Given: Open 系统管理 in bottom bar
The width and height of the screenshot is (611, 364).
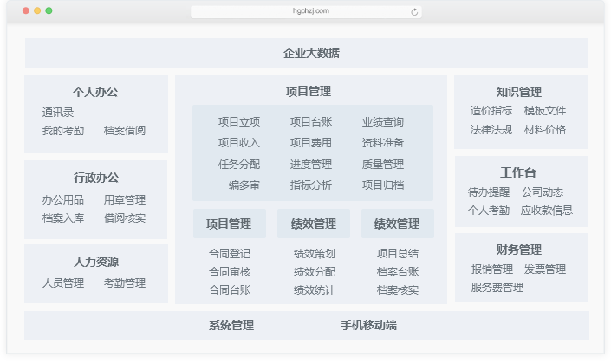Looking at the screenshot, I should point(231,326).
